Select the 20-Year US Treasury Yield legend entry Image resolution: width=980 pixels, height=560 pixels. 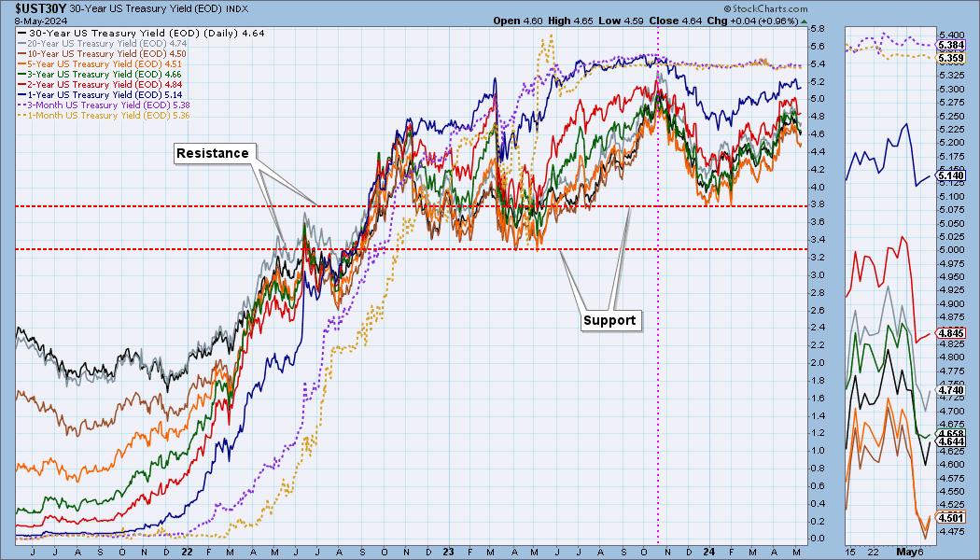point(103,44)
